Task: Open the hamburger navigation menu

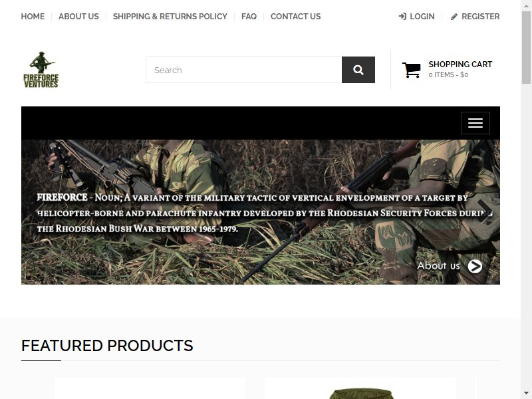Action: coord(475,123)
